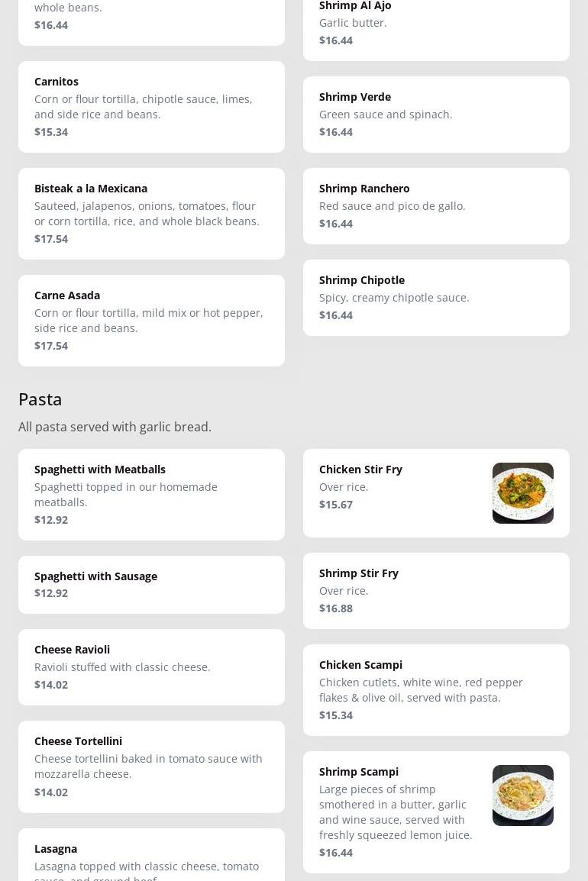Click the Pasta section heading
The image size is (588, 881).
(40, 399)
